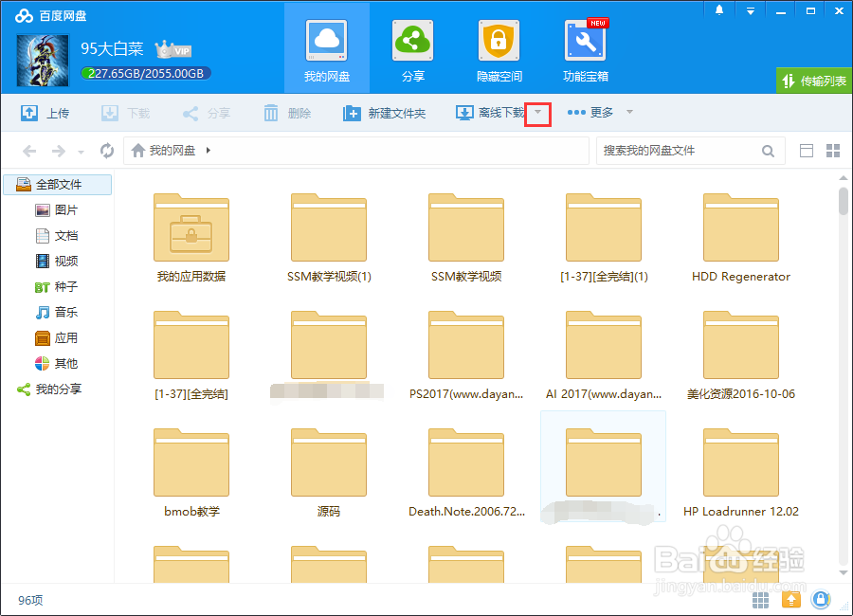Open the title bar menu dropdown
853x616 pixels.
point(751,10)
